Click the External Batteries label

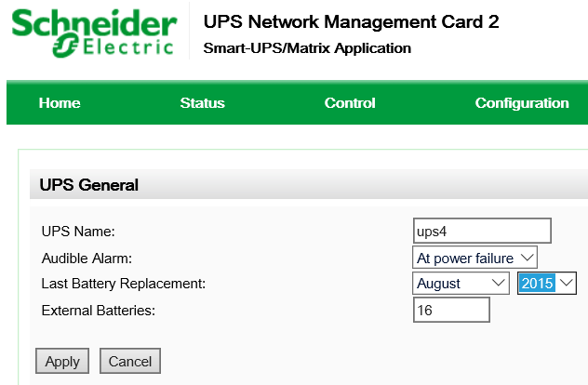tap(98, 311)
